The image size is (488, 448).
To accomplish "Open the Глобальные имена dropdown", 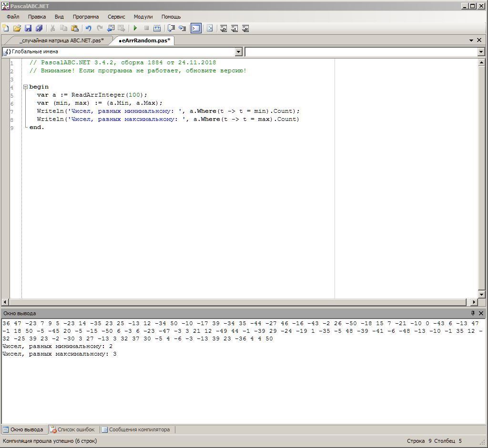I will [239, 51].
